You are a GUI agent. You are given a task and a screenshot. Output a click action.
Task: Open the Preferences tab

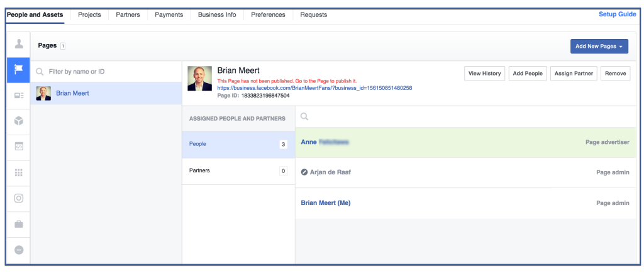[x=268, y=14]
